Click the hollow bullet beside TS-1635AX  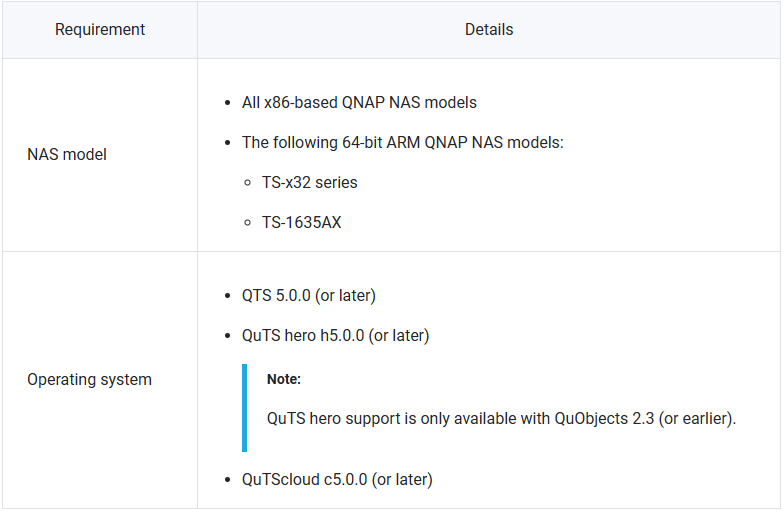tap(248, 223)
